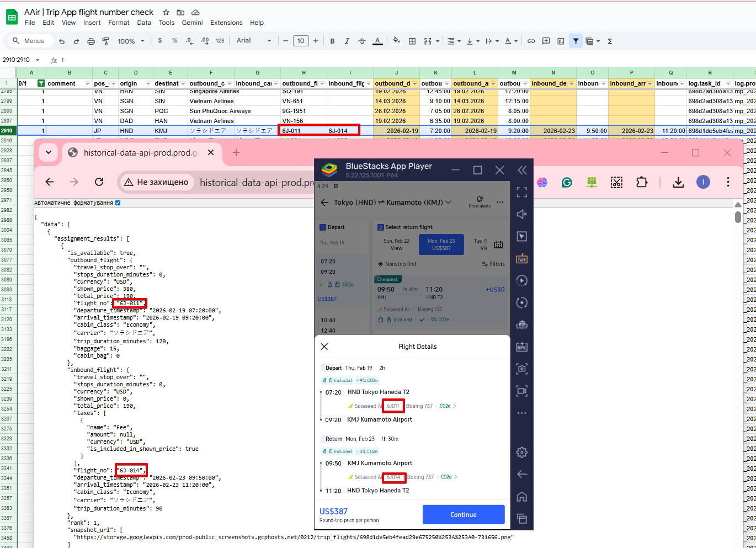
Task: Open the merge cells dropdown arrow
Action: (x=438, y=41)
